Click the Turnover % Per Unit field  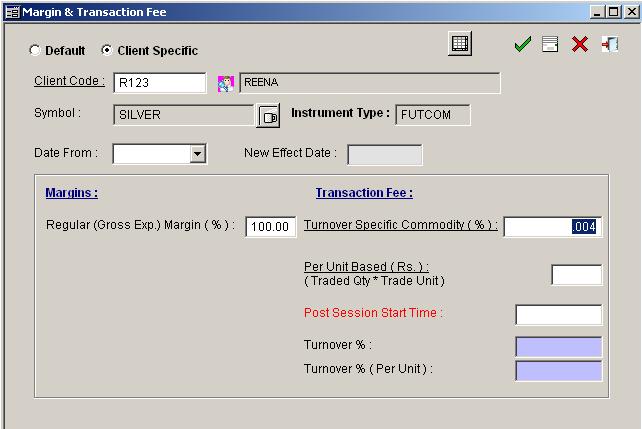click(x=558, y=371)
